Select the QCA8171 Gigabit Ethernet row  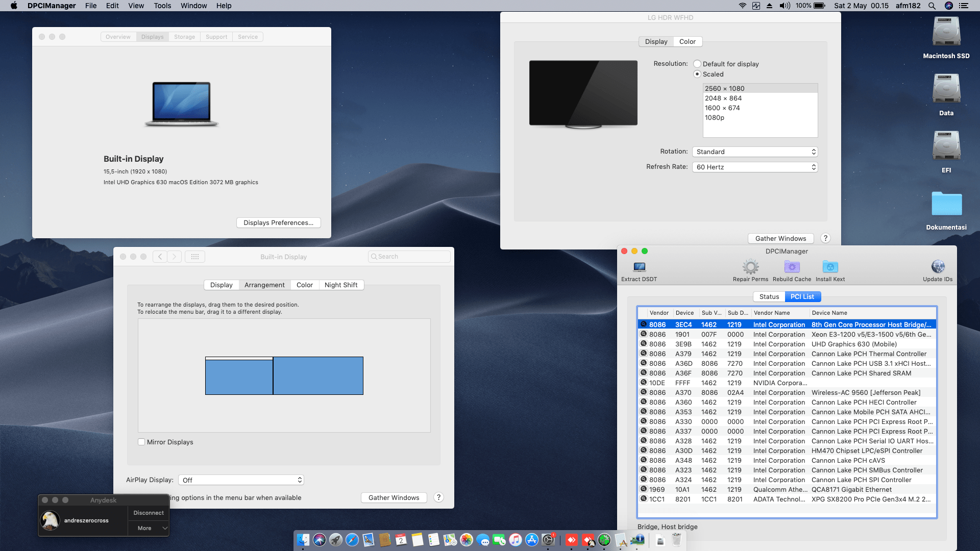[x=787, y=489]
